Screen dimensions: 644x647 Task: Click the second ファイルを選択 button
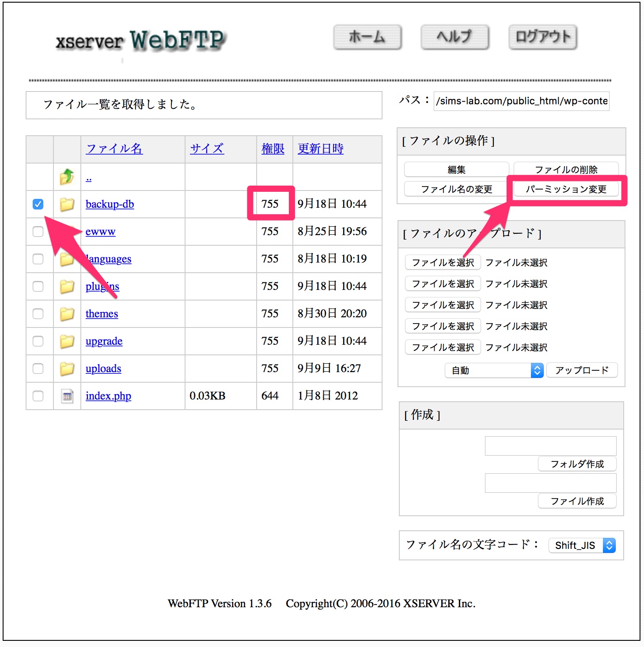point(443,284)
